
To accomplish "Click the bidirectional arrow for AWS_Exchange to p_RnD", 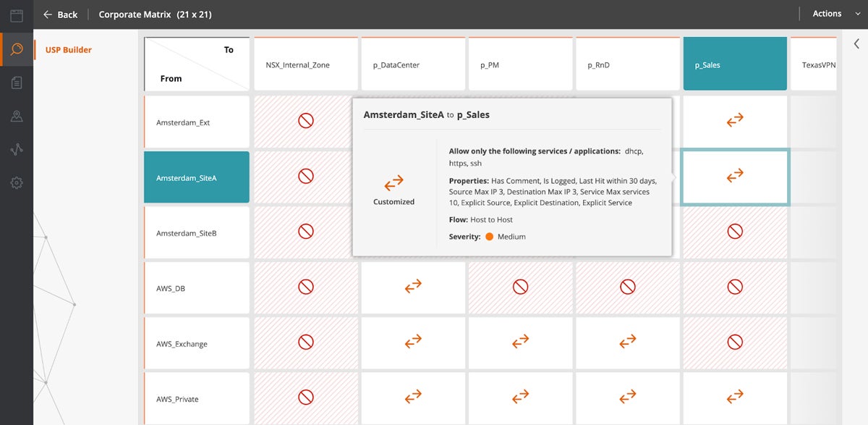I will click(627, 342).
